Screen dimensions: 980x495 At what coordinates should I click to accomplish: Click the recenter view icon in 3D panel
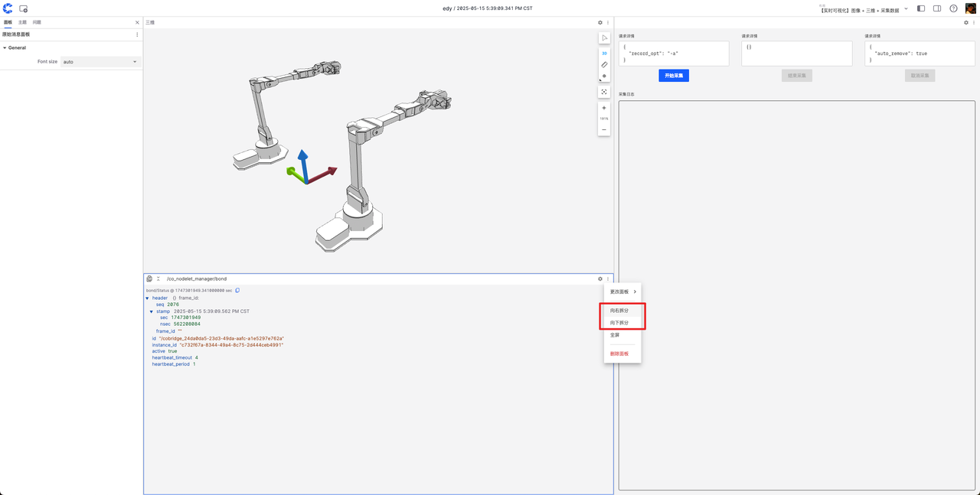click(604, 92)
